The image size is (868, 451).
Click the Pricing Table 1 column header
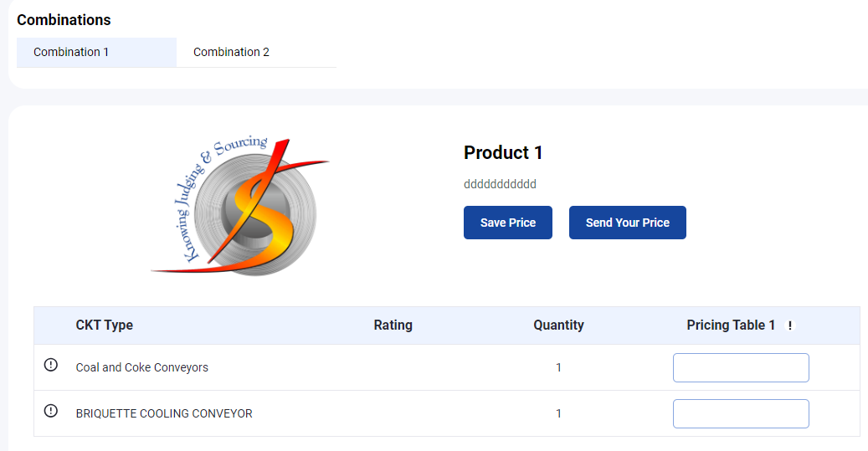tap(731, 325)
